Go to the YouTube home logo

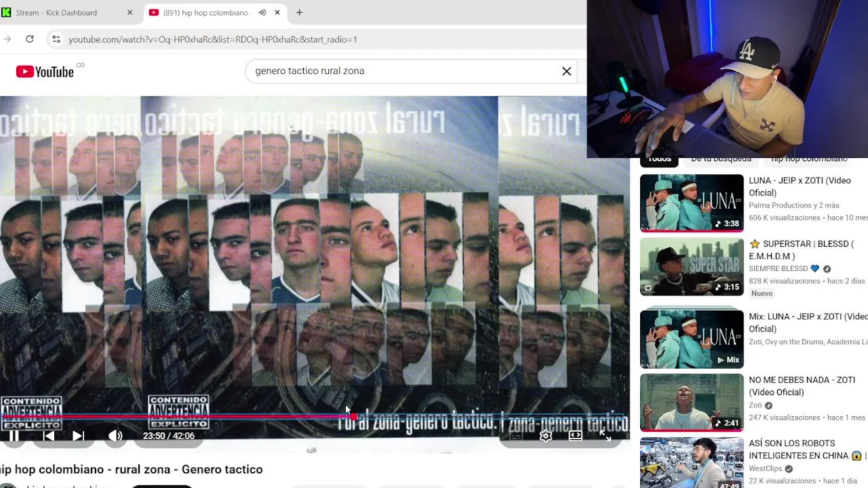(45, 71)
